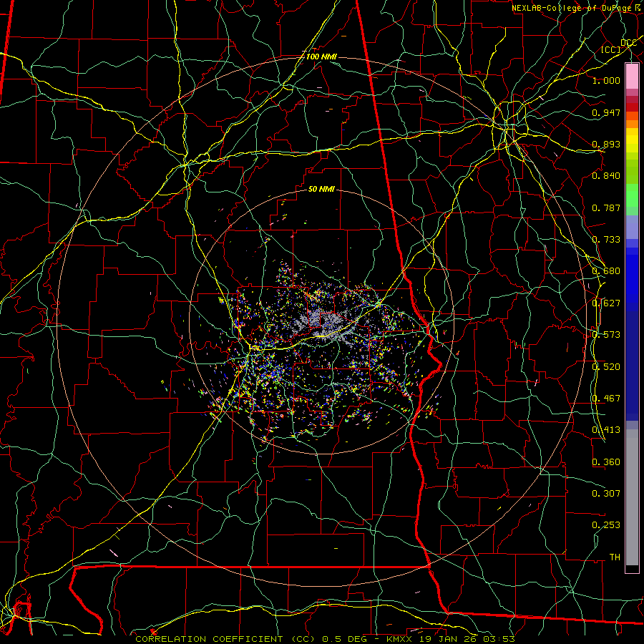Click the DCC label above color scale
644x644 pixels.
pos(628,43)
